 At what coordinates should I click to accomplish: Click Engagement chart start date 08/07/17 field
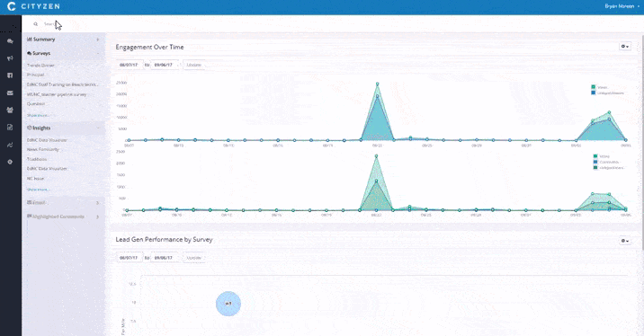click(130, 65)
